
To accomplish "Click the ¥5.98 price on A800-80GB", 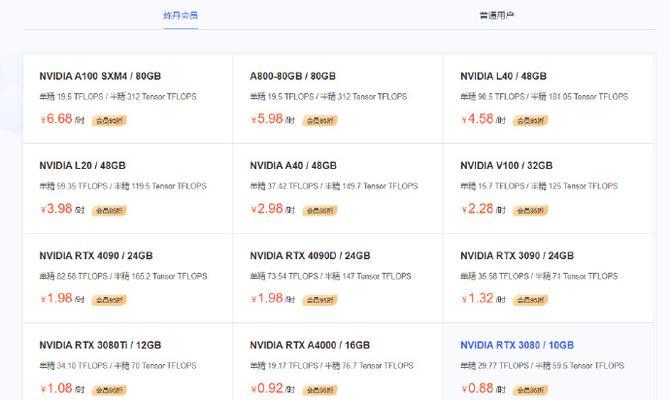I will (267, 119).
